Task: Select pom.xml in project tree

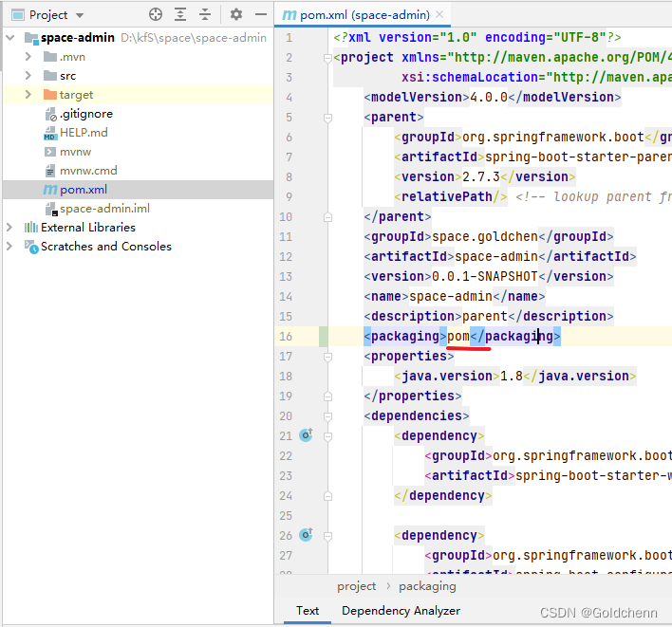Action: 84,190
